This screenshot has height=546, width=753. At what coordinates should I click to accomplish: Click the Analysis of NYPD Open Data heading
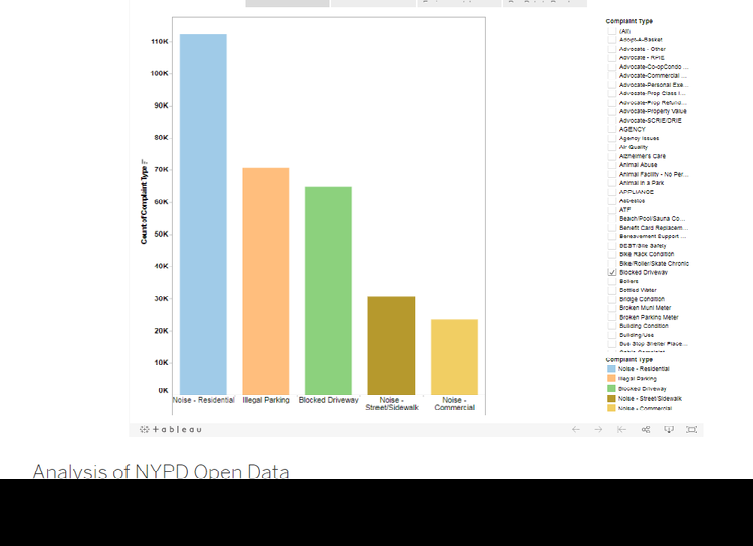(161, 471)
